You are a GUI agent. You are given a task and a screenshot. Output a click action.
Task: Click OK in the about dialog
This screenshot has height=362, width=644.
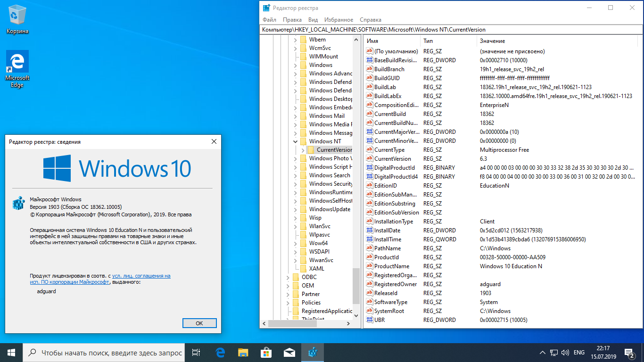click(x=199, y=323)
